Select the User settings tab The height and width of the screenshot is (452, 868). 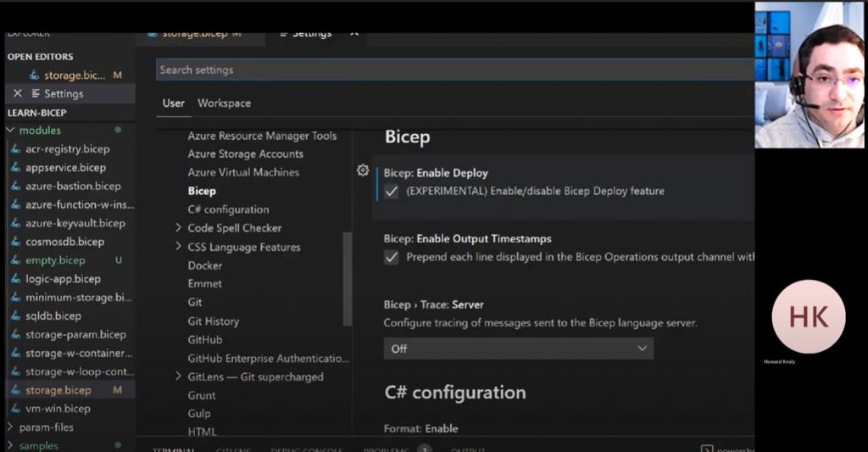(173, 103)
